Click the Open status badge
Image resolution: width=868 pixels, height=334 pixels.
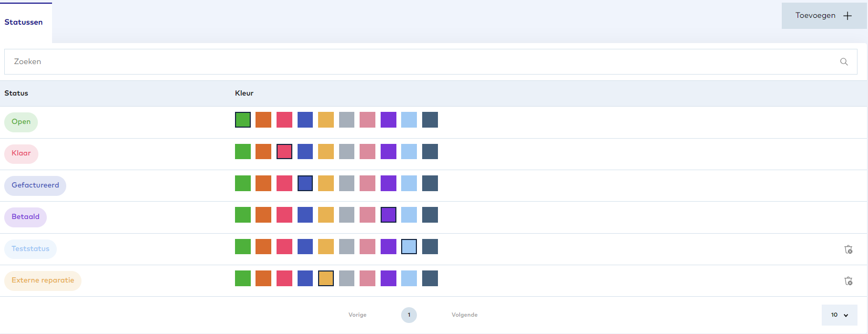(x=21, y=122)
